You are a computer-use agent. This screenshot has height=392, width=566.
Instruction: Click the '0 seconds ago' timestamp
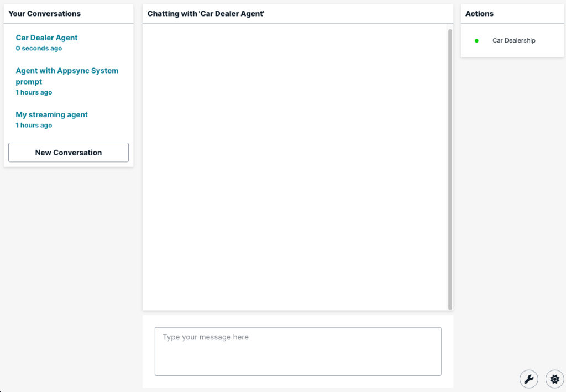39,48
